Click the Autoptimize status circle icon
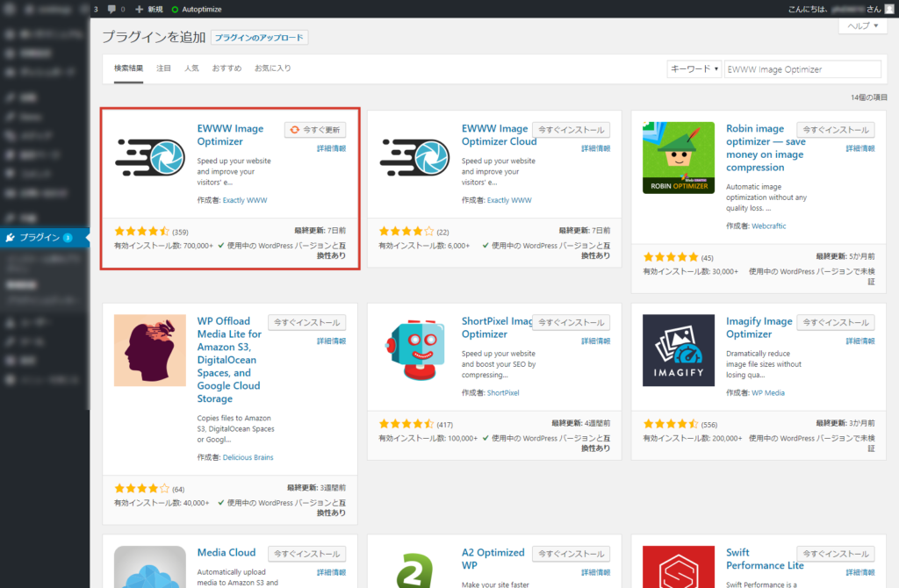 175,9
